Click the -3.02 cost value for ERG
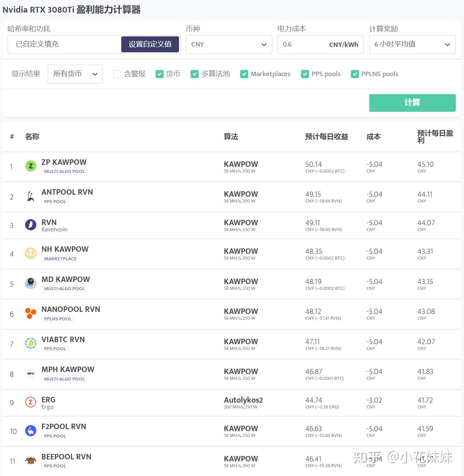 click(x=374, y=400)
